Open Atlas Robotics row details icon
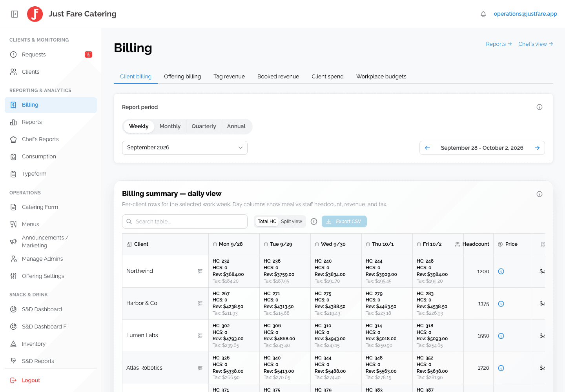 (200, 368)
